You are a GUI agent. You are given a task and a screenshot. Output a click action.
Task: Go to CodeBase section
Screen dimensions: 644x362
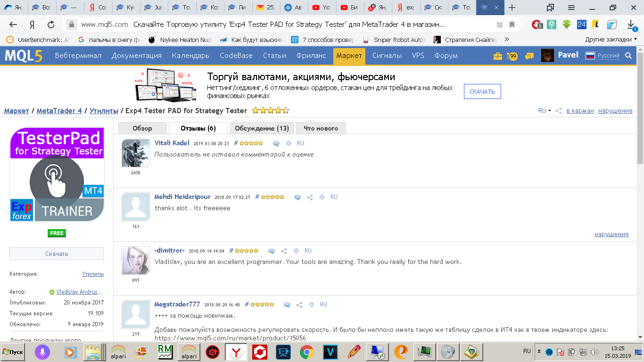coord(236,56)
